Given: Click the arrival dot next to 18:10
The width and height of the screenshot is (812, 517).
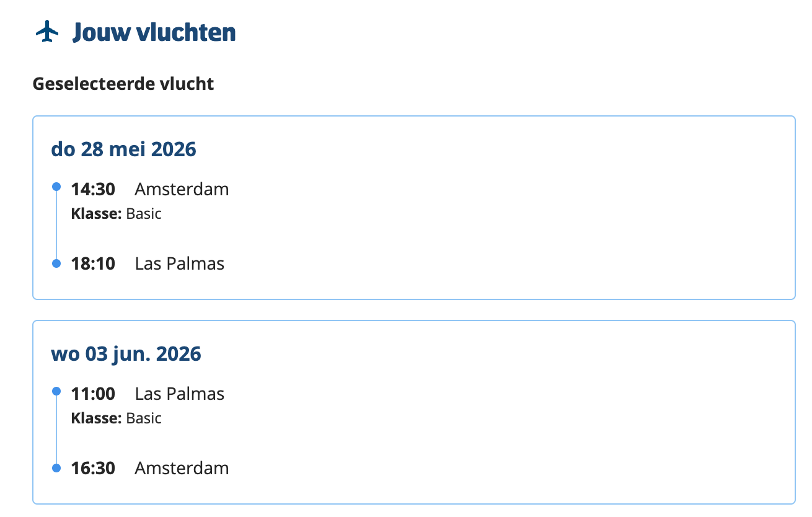Looking at the screenshot, I should click(56, 263).
